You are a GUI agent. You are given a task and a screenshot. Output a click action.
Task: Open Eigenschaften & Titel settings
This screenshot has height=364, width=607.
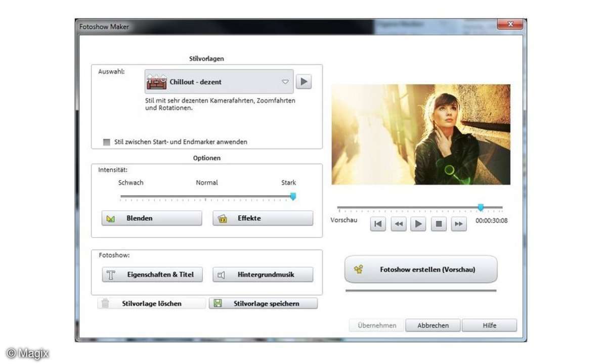click(151, 275)
